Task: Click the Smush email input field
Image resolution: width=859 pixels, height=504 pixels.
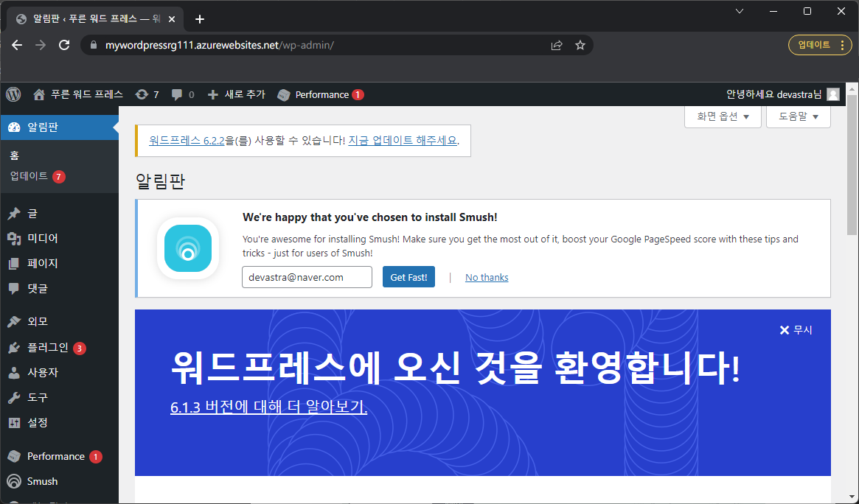Action: click(307, 278)
